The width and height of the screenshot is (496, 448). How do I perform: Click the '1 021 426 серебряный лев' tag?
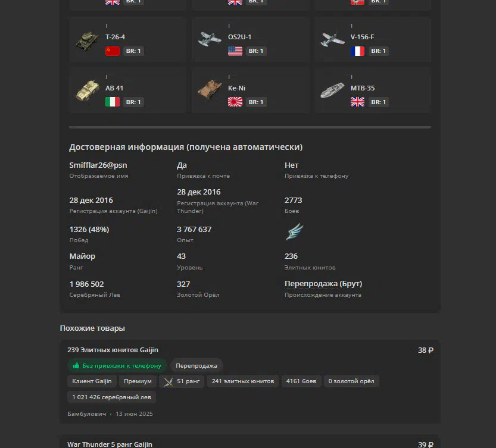point(112,397)
